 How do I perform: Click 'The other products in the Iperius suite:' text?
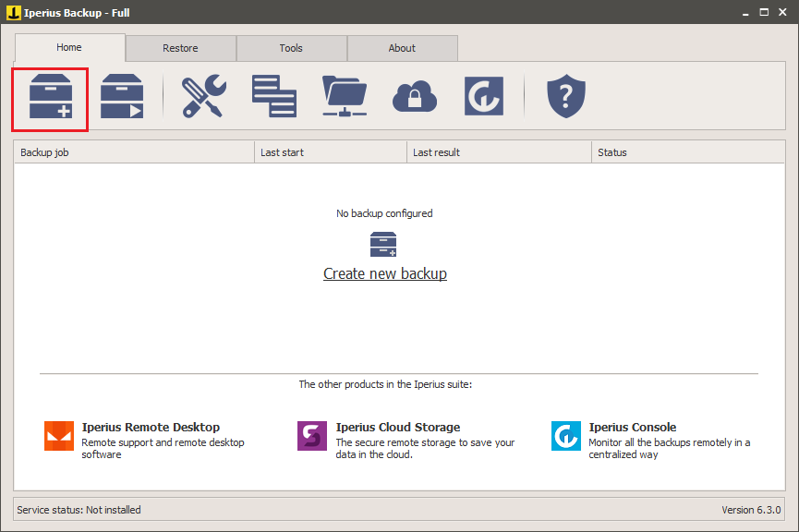click(x=385, y=384)
